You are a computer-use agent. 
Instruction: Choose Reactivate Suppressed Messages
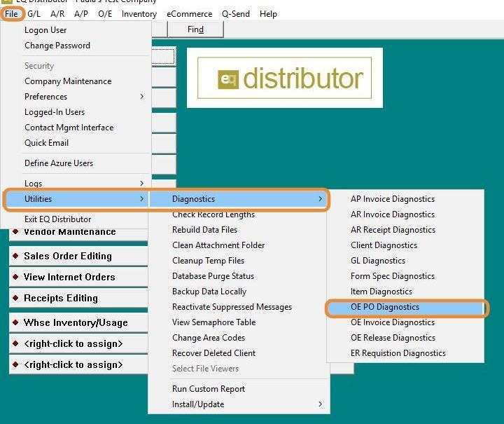pos(239,307)
